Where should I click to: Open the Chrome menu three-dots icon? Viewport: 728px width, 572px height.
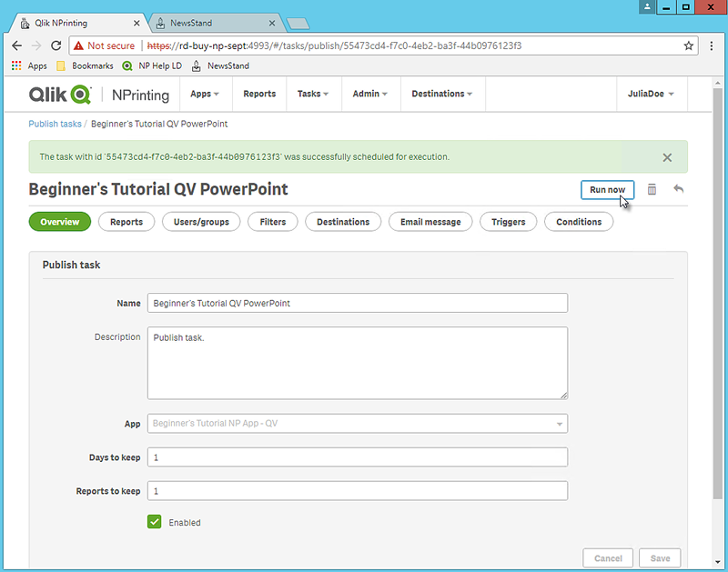coord(711,45)
